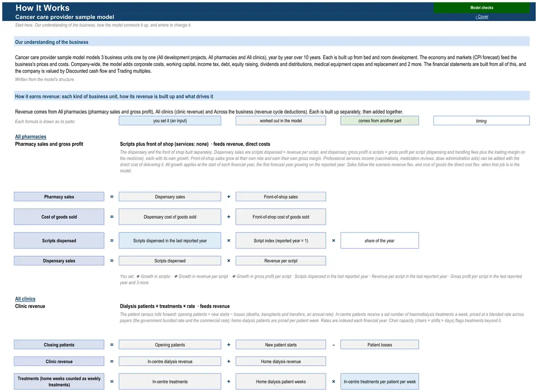
Task: Click the New patient starts box
Action: (x=281, y=345)
